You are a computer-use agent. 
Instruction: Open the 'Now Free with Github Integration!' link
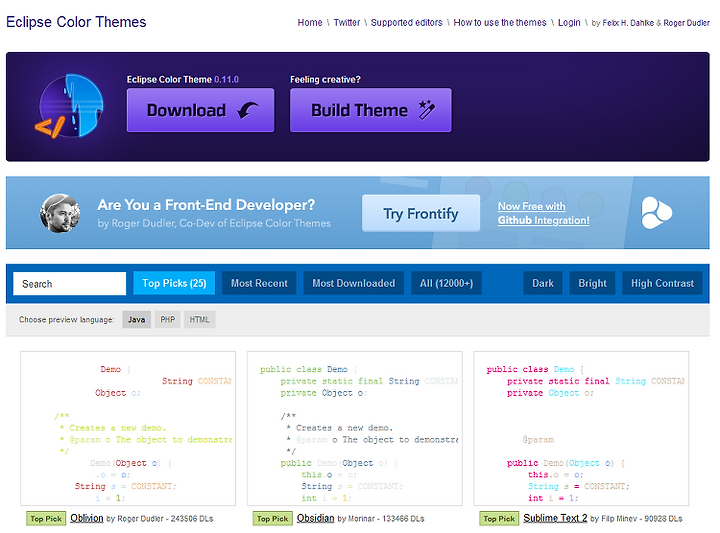tap(543, 213)
